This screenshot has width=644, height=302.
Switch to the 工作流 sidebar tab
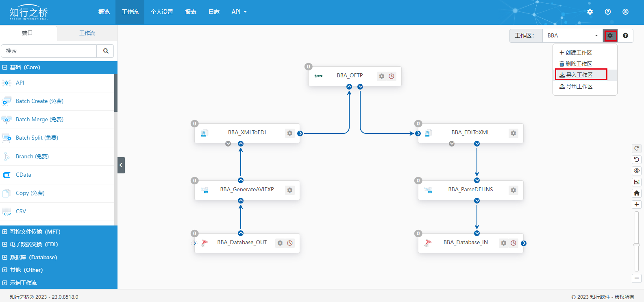point(87,33)
